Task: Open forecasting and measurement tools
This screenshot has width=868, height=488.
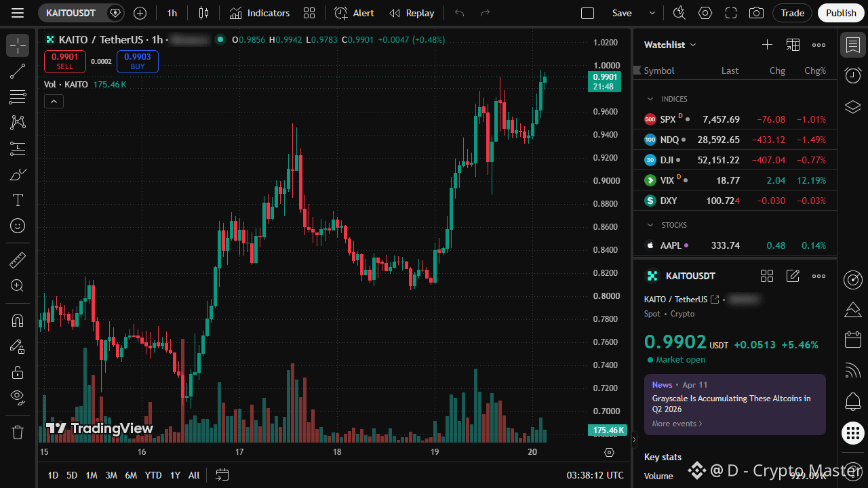Action: [18, 148]
